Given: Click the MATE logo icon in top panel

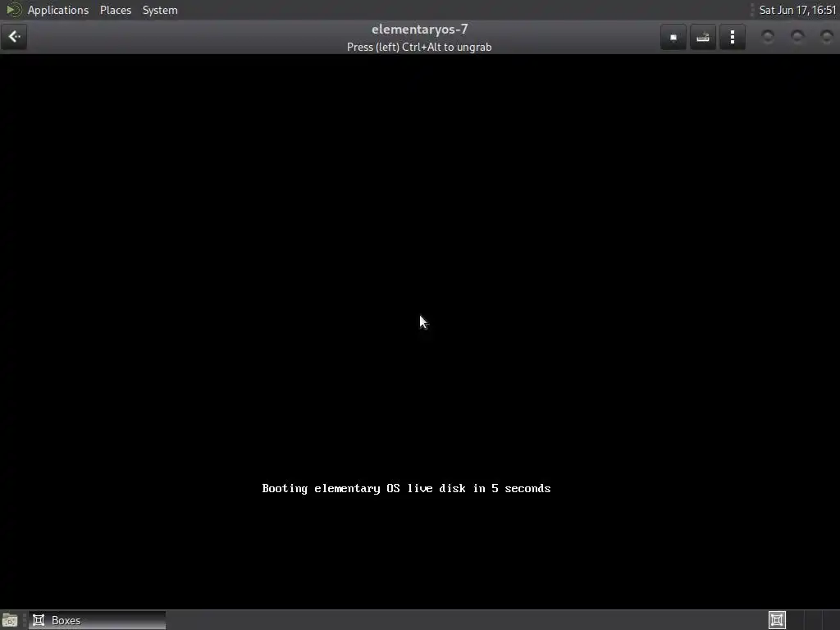Looking at the screenshot, I should (13, 10).
